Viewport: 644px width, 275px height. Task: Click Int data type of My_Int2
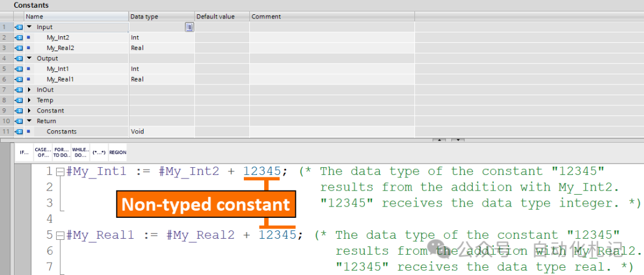[135, 37]
